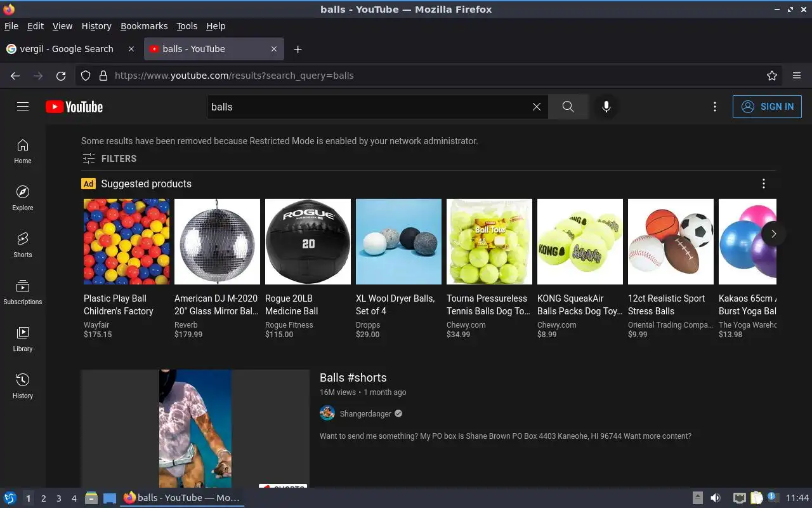Open Shorts in the sidebar

[23, 246]
